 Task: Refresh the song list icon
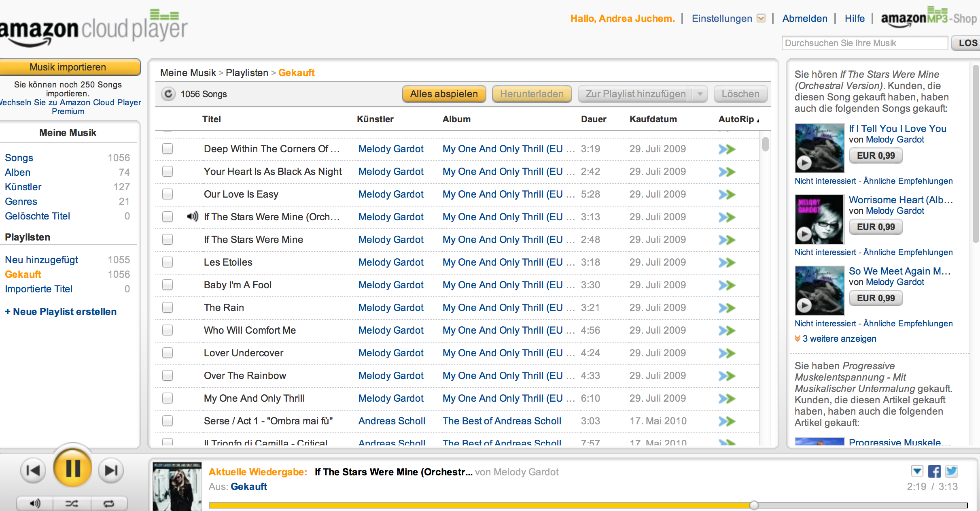[168, 94]
